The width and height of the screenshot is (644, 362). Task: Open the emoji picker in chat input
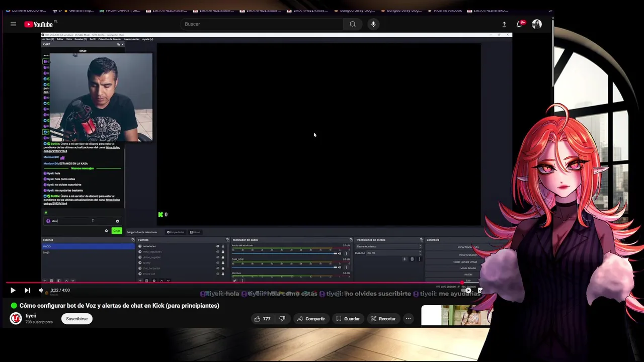tap(117, 221)
